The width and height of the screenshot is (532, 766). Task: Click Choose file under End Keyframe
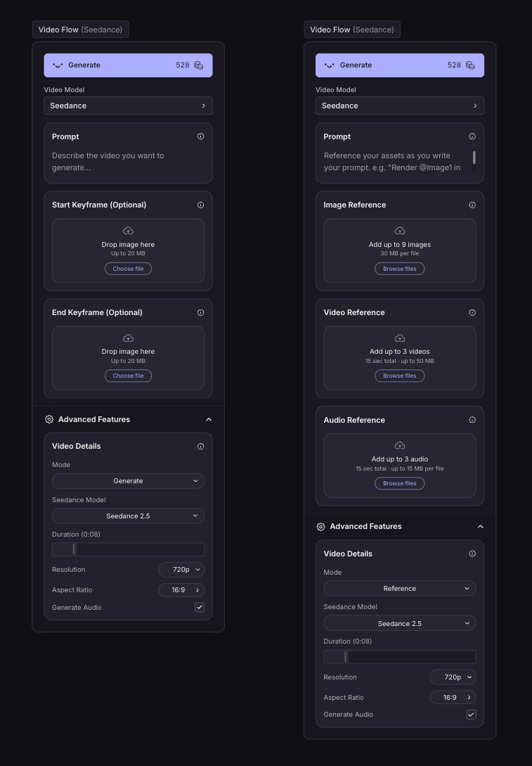[129, 376]
